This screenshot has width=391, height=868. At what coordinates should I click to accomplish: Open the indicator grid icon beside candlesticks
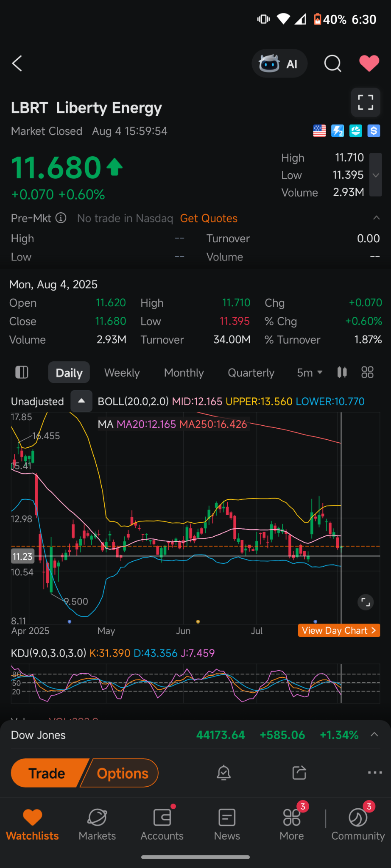pyautogui.click(x=367, y=372)
